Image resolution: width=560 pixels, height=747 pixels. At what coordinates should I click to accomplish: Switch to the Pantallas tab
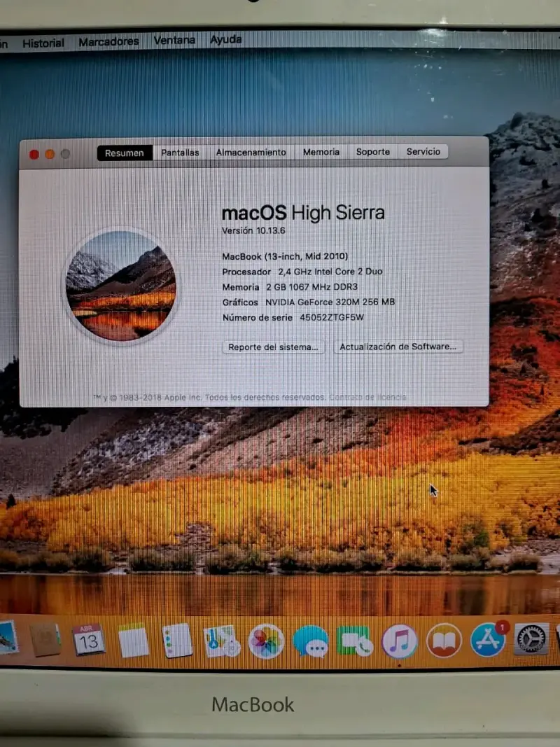(180, 153)
